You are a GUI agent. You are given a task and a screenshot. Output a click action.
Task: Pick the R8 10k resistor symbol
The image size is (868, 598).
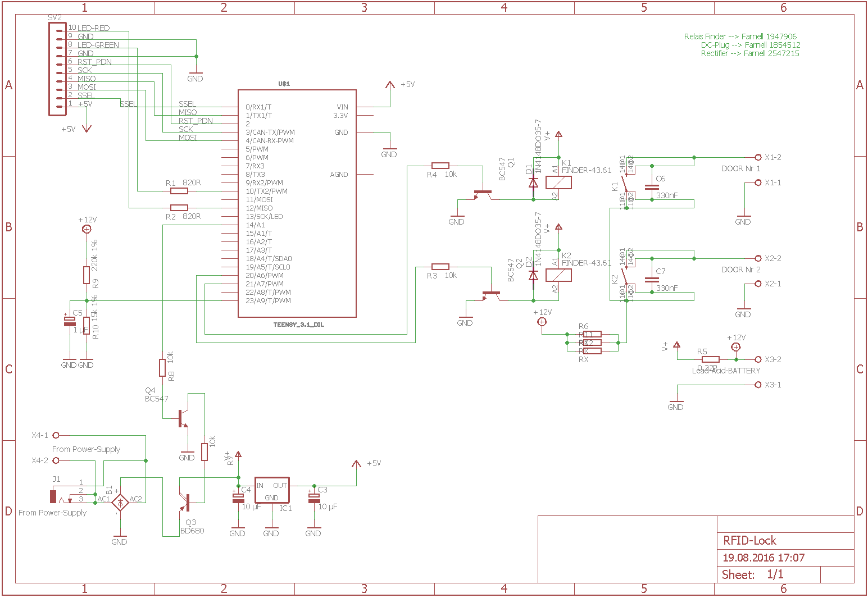[162, 368]
